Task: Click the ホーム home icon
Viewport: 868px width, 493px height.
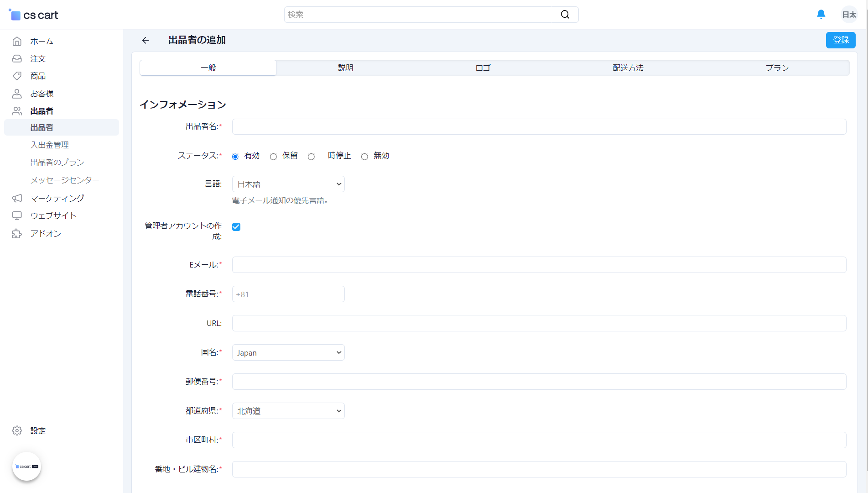Action: click(x=17, y=41)
